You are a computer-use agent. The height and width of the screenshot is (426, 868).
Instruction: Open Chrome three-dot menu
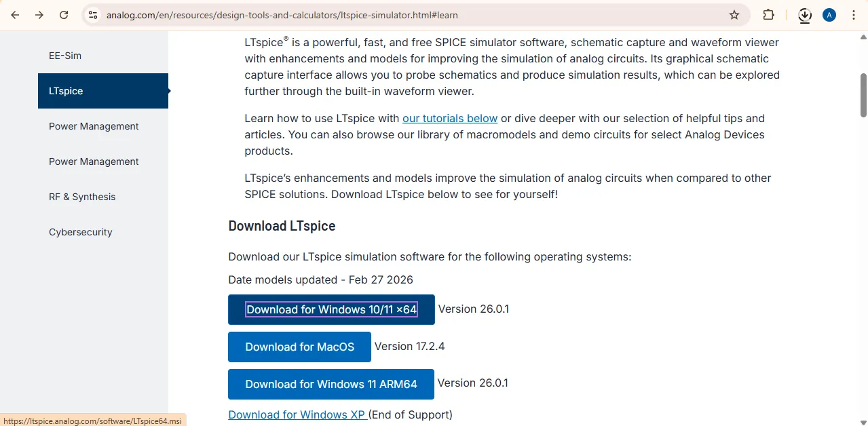(853, 15)
